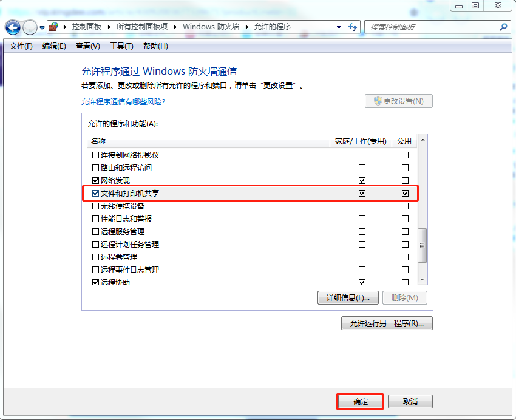Expand the arrow after 所有控制面板项 breadcrumb
Screen dimensions: 516x420
click(x=175, y=27)
